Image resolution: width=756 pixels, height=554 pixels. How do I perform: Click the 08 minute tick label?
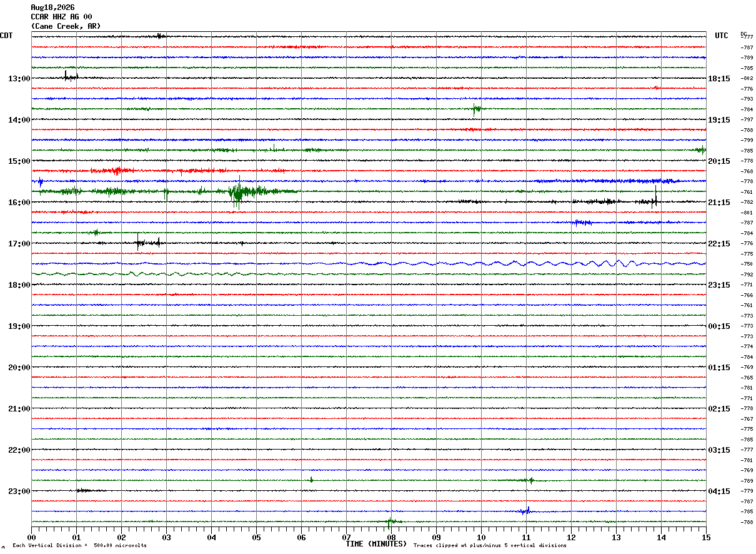point(391,537)
